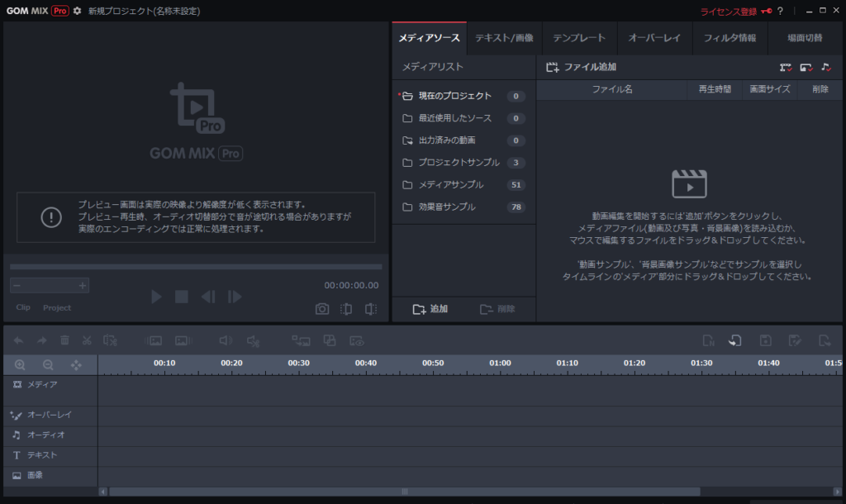
Task: Stop the preview playback
Action: [x=181, y=297]
